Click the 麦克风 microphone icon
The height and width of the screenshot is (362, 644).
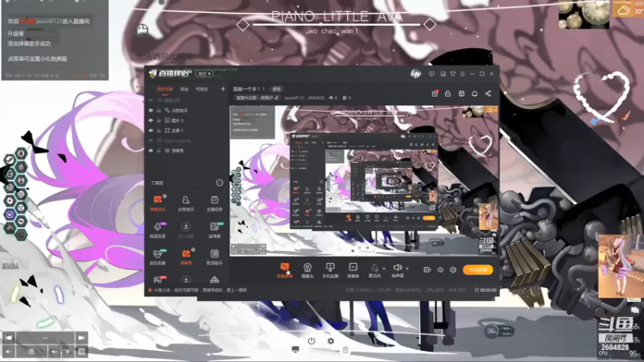374,268
